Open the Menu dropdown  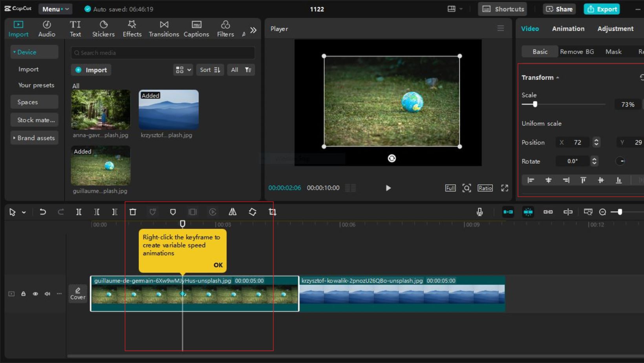(55, 9)
